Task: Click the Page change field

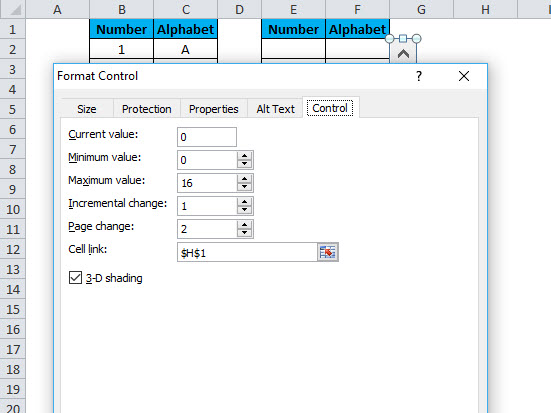Action: click(x=207, y=229)
